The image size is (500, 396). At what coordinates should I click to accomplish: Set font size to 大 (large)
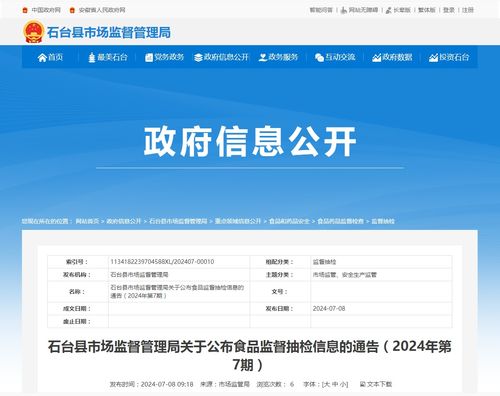click(327, 384)
